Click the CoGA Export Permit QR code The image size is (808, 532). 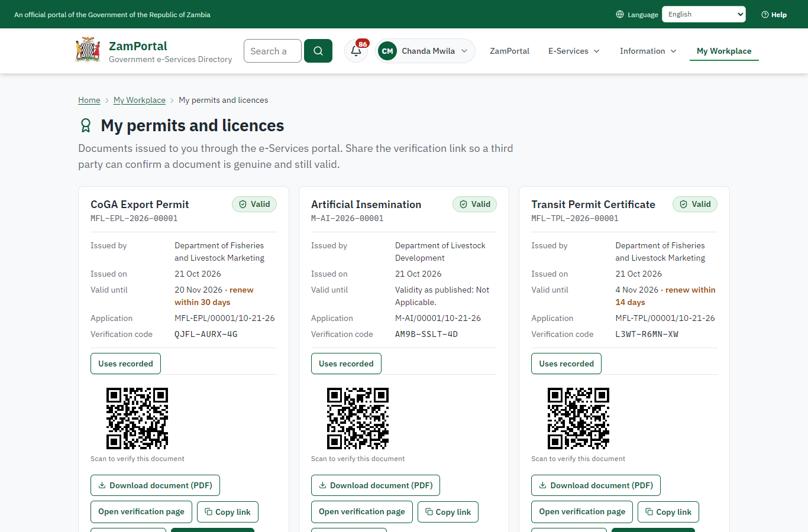[137, 419]
